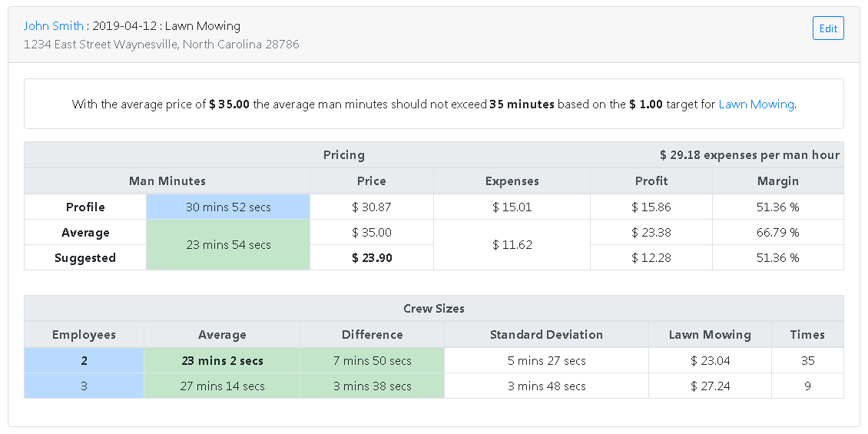Screen dimensions: 868x434
Task: Click the $ 27.24 Lawn Mowing value
Action: click(710, 386)
